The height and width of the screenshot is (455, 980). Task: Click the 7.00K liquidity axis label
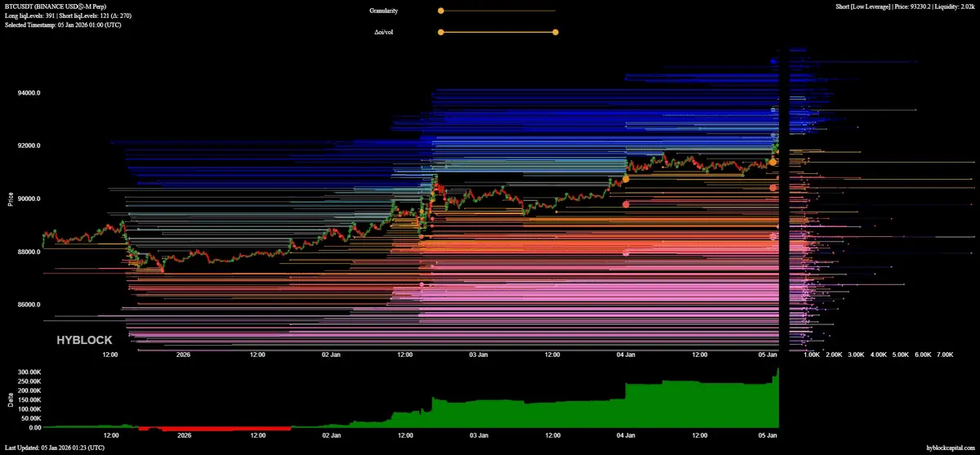[944, 355]
